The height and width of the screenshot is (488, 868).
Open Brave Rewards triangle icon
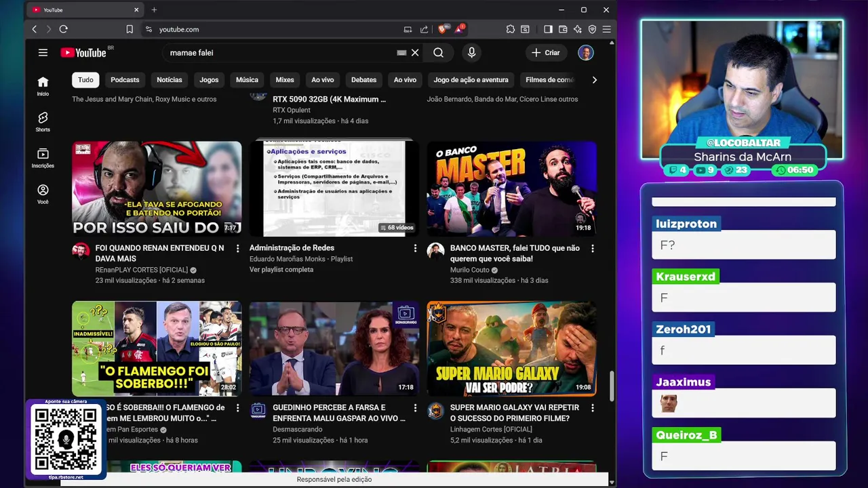pos(459,29)
